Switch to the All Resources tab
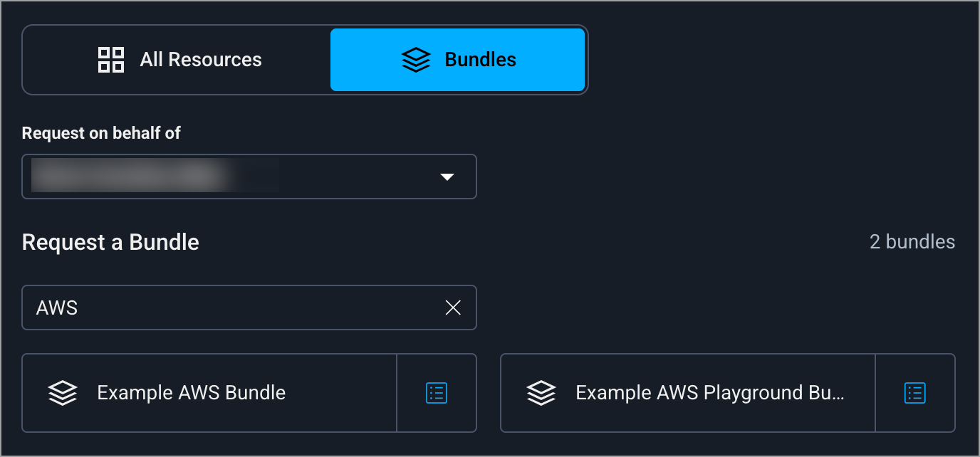The height and width of the screenshot is (457, 980). coord(200,60)
